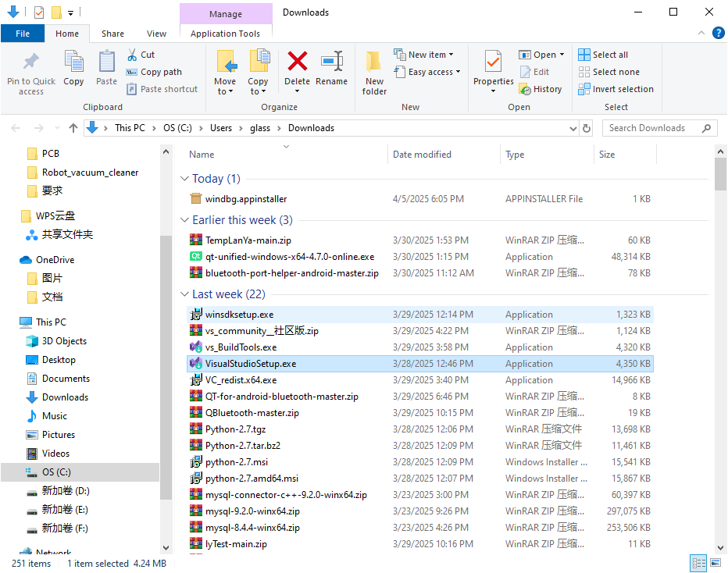728x573 pixels.
Task: Expand the Easy access dropdown
Action: click(x=429, y=72)
